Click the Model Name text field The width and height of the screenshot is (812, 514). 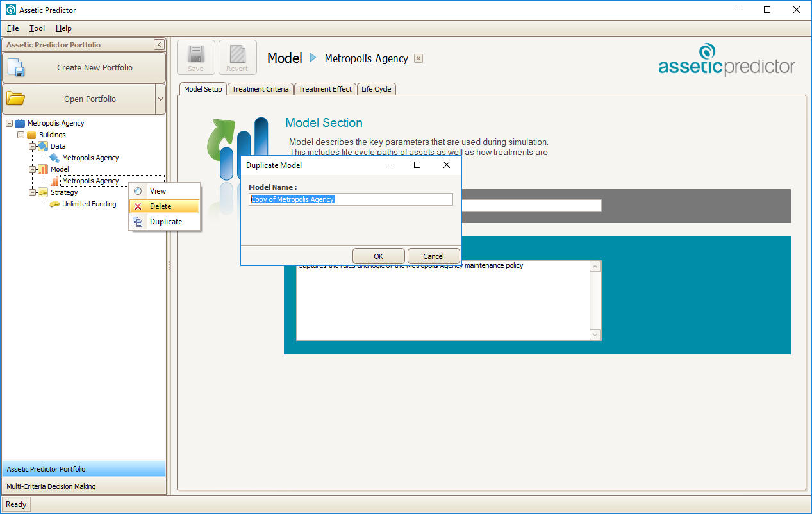(x=351, y=199)
